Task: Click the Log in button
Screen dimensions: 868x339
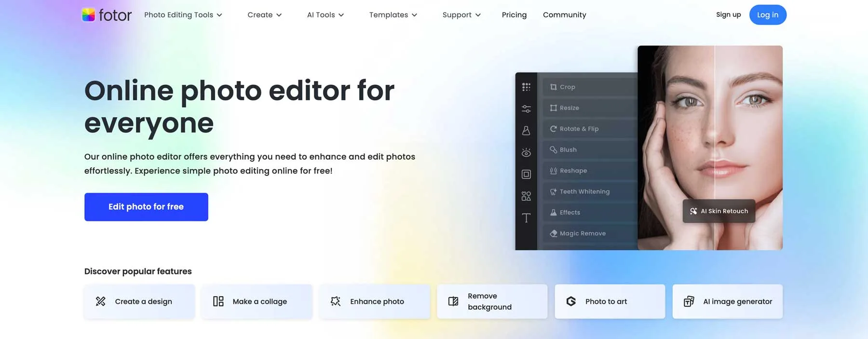Action: click(x=768, y=15)
